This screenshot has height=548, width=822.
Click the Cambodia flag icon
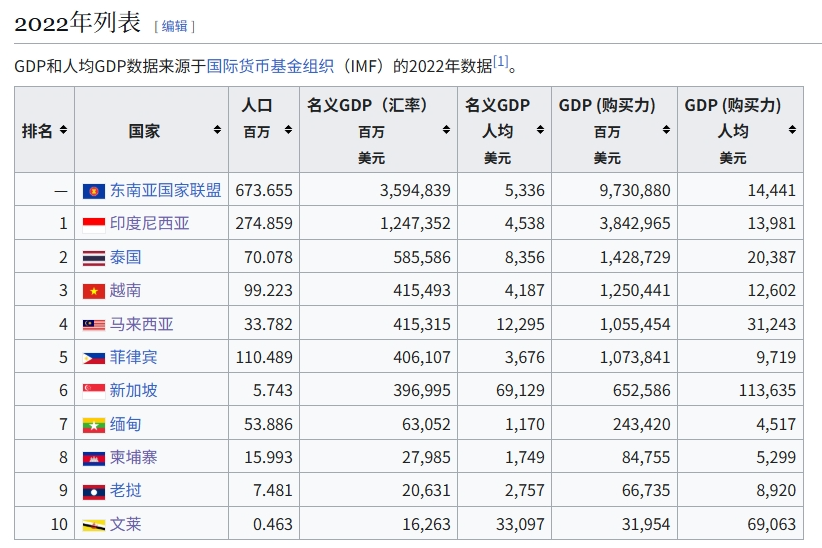click(x=94, y=457)
